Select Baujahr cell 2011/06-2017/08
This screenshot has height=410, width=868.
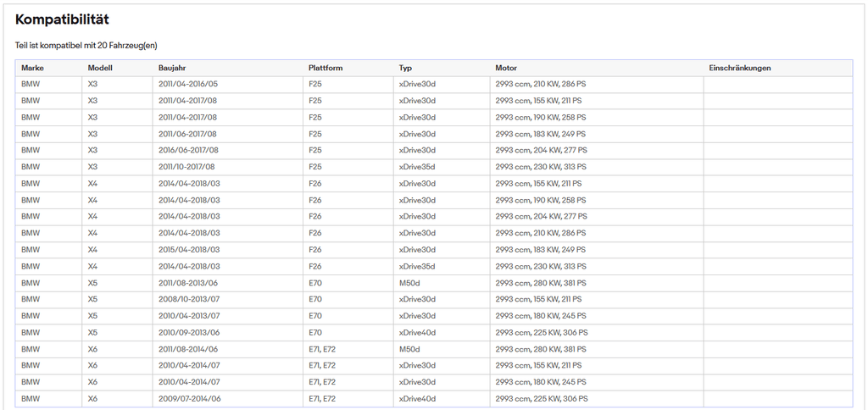(187, 134)
